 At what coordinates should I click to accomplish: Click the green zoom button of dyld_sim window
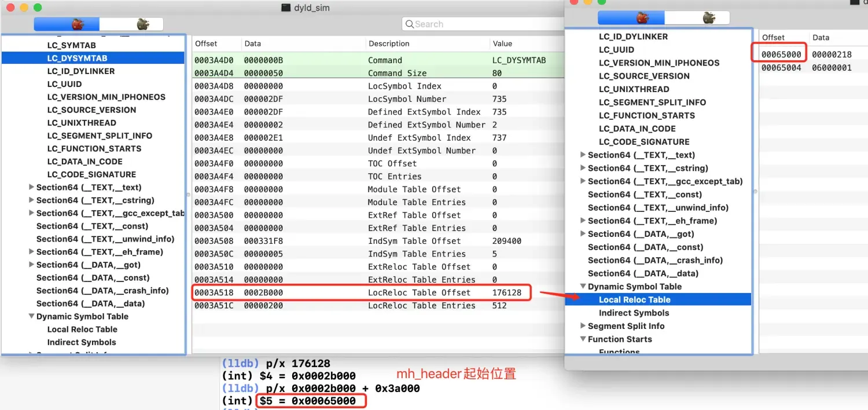[x=38, y=8]
